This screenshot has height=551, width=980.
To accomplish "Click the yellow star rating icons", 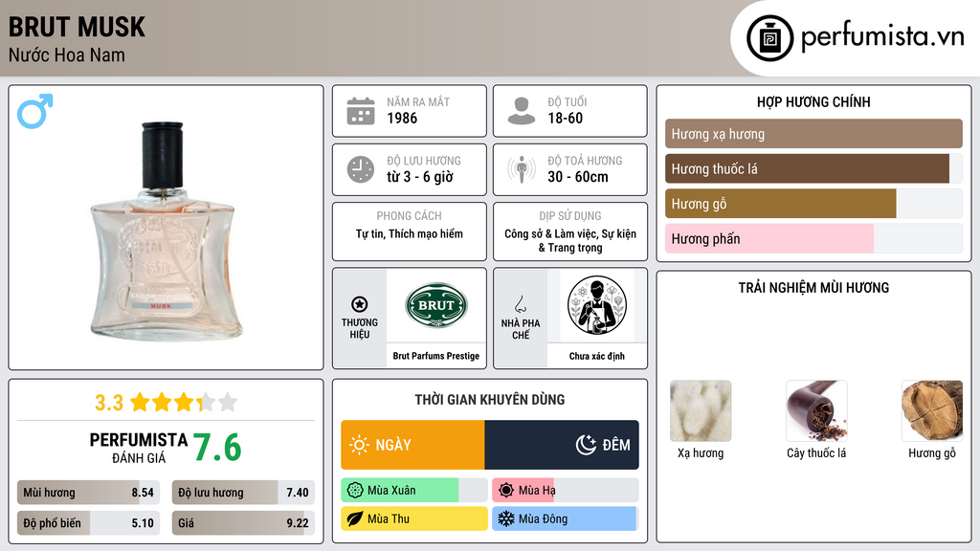I will coord(184,403).
